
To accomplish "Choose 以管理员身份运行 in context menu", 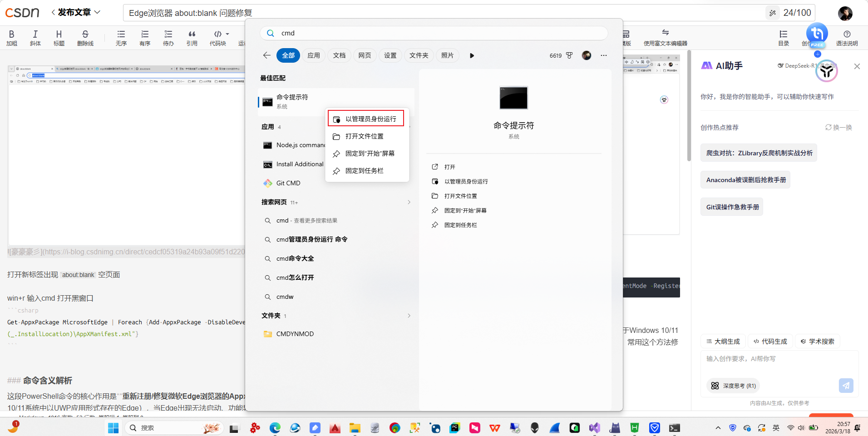I will [366, 119].
